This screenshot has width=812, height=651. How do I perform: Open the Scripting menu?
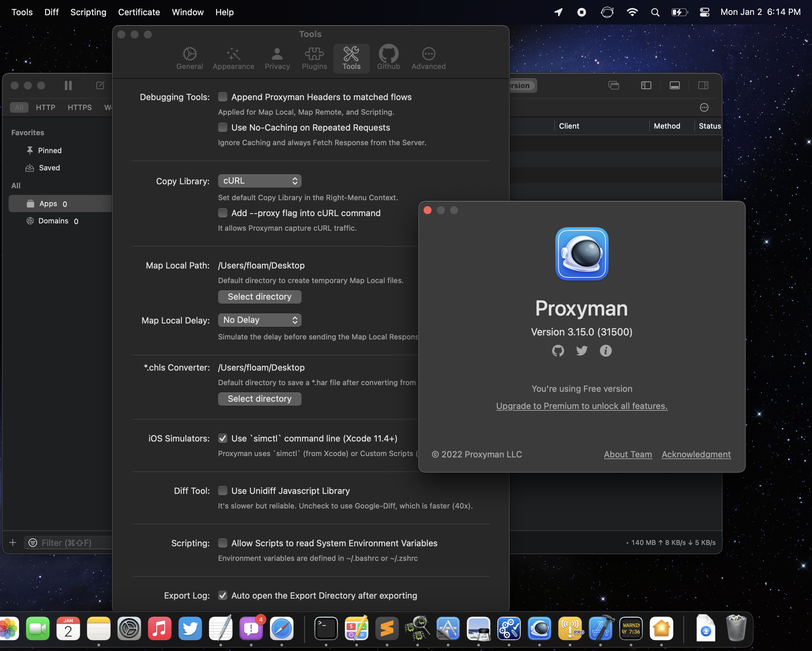point(88,12)
